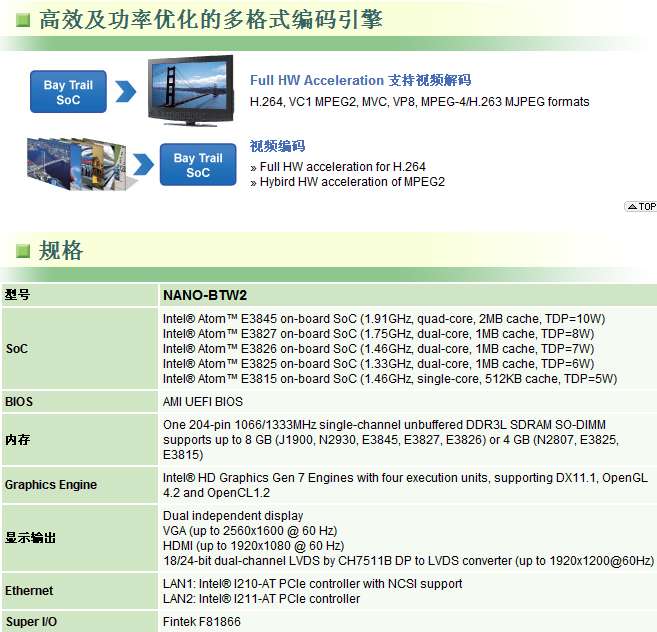Click the 'LAN1: Intel I210-AT' line
The width and height of the screenshot is (657, 632).
[x=313, y=584]
